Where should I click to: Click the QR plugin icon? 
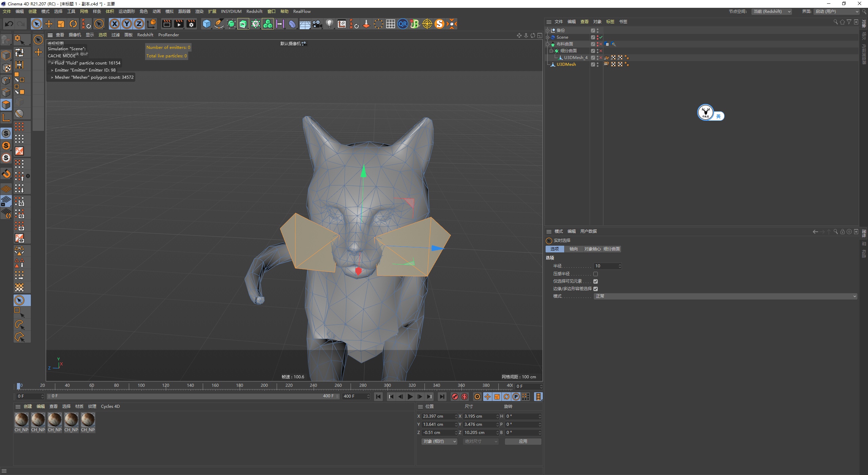(x=402, y=24)
